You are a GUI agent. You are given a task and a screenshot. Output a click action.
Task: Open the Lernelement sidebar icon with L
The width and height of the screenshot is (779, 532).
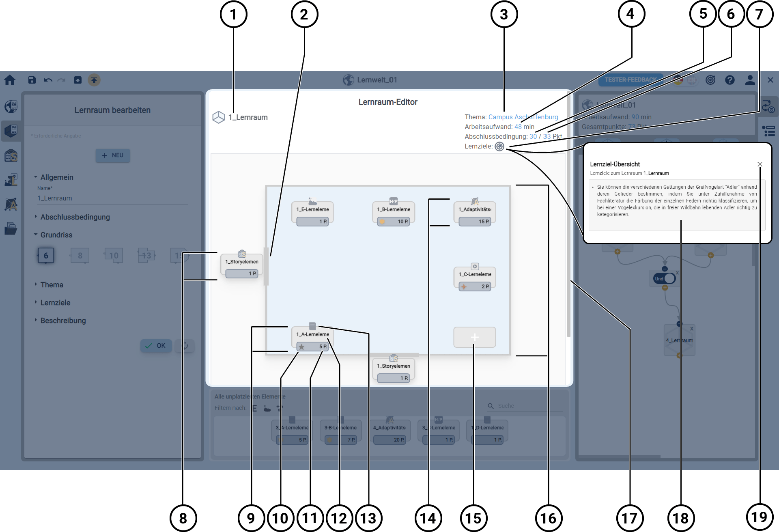(x=11, y=180)
